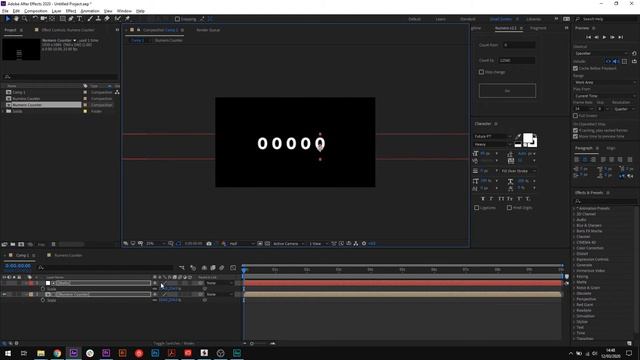Select the Pen tool

(71, 19)
